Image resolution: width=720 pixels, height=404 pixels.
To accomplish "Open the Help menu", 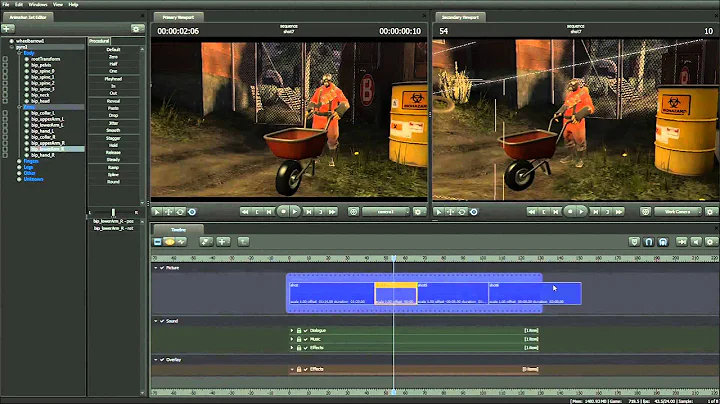I will 73,5.
